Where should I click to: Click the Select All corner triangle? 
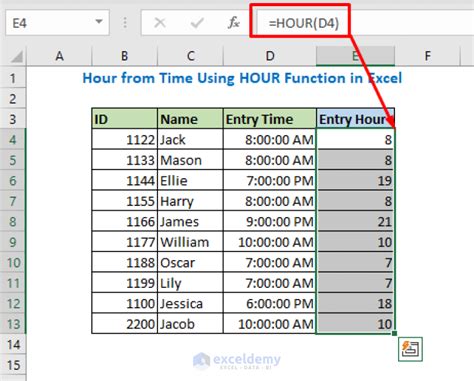[17, 56]
